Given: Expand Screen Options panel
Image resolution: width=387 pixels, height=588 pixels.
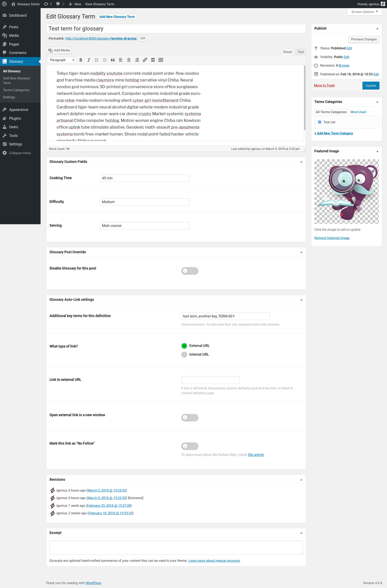Looking at the screenshot, I should point(364,12).
